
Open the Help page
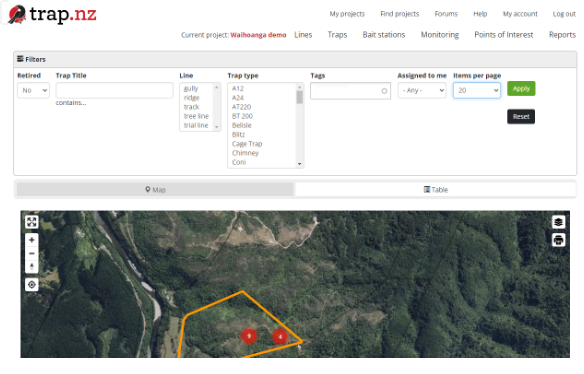480,14
